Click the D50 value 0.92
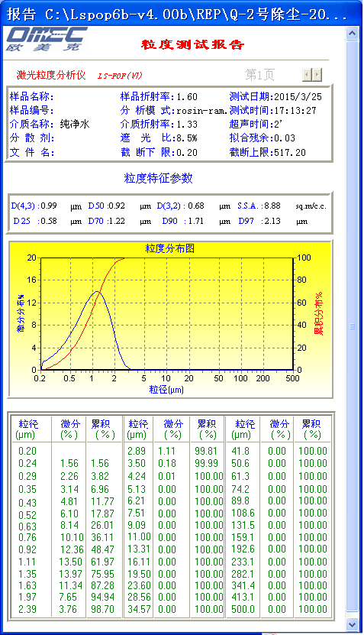 (x=117, y=206)
